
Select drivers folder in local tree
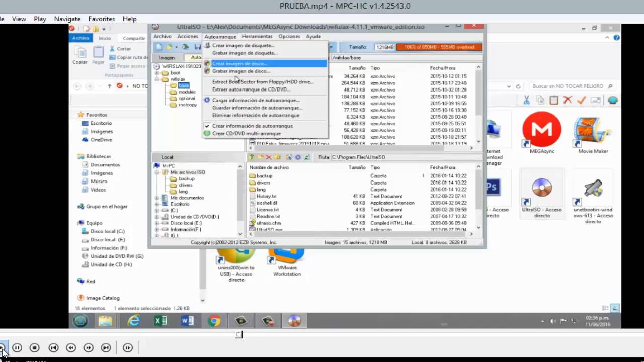pos(185,185)
